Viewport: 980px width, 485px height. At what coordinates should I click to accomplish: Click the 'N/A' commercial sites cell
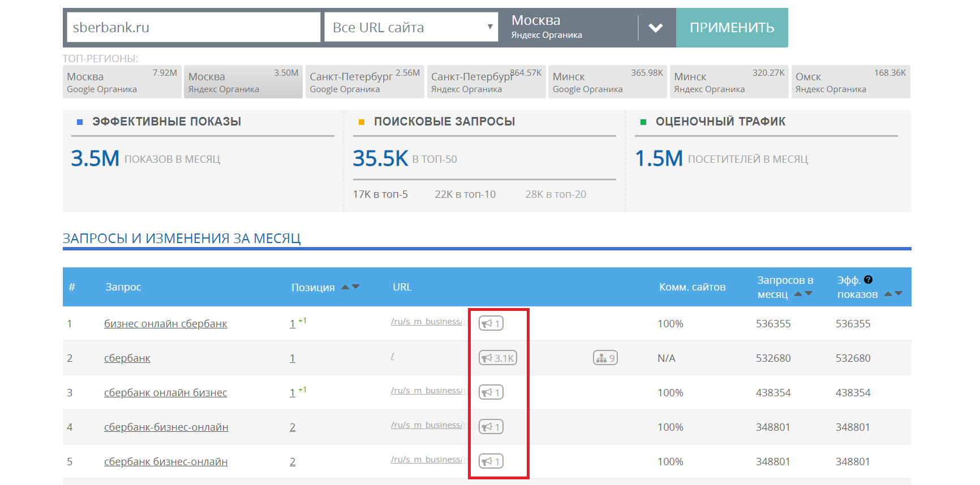pyautogui.click(x=667, y=358)
